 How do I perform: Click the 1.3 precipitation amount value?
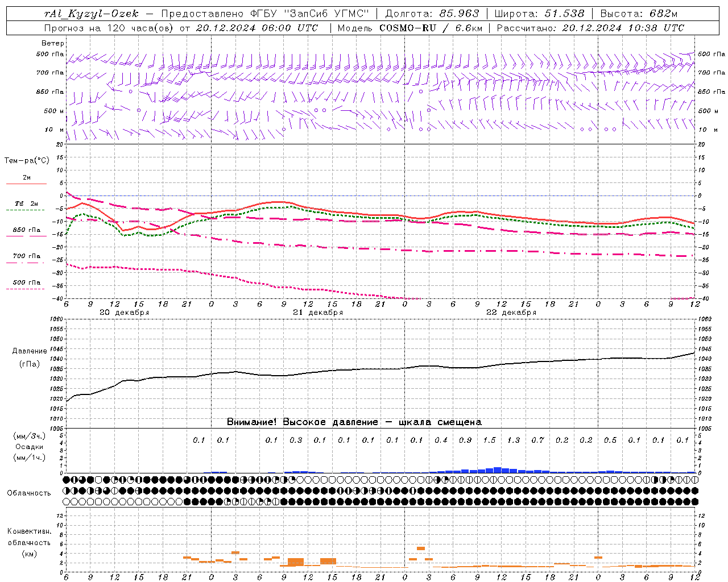pyautogui.click(x=513, y=440)
